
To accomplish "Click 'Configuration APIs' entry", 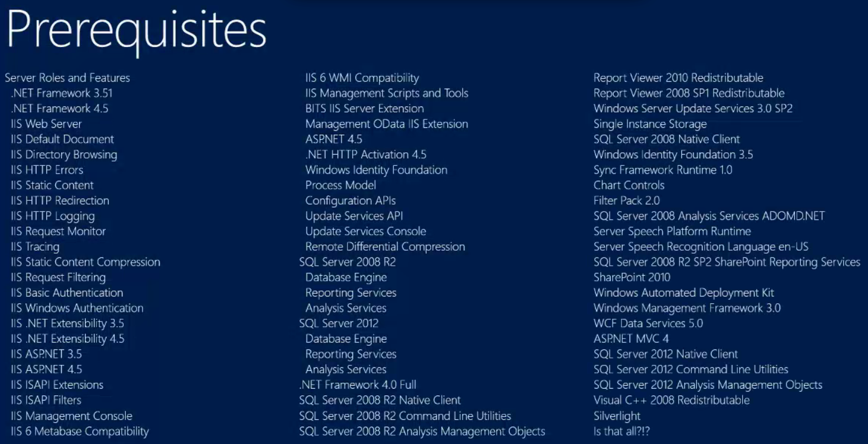I will [351, 201].
